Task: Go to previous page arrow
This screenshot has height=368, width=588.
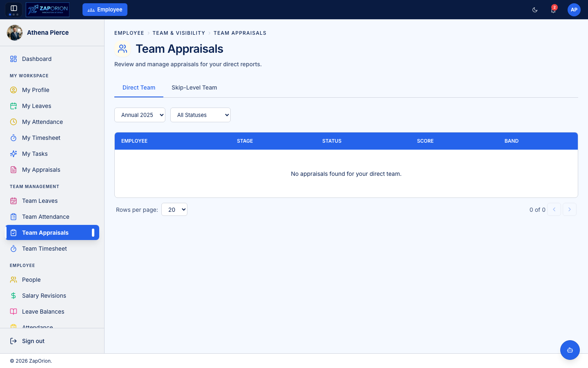Action: [x=554, y=209]
